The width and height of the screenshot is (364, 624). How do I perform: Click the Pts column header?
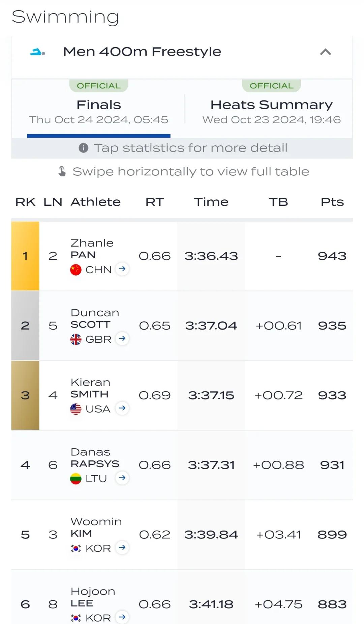pyautogui.click(x=332, y=202)
